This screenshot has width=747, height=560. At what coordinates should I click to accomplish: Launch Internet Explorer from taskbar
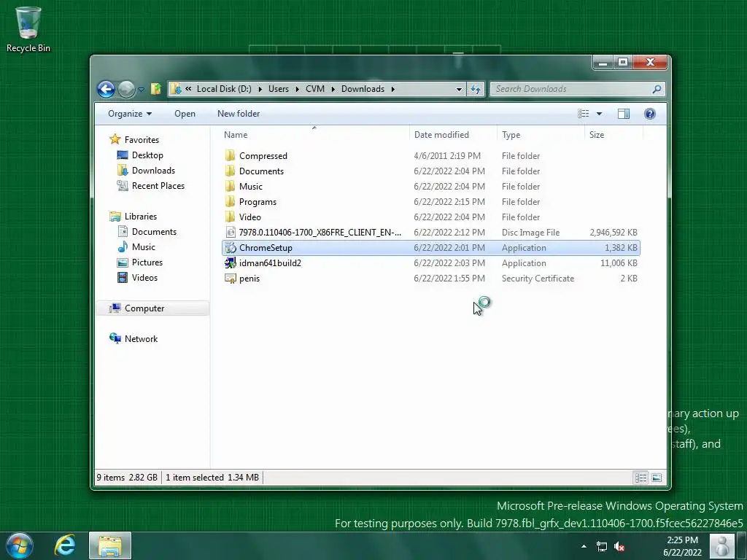[65, 545]
